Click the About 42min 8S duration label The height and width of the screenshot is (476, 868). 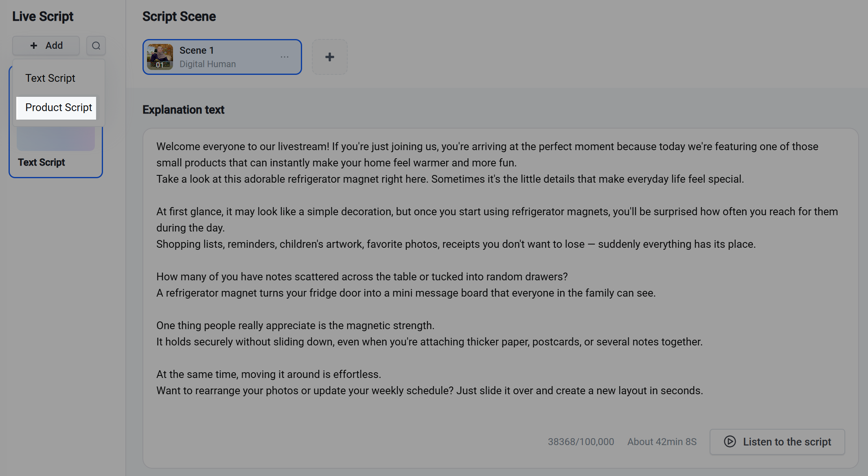(x=662, y=441)
